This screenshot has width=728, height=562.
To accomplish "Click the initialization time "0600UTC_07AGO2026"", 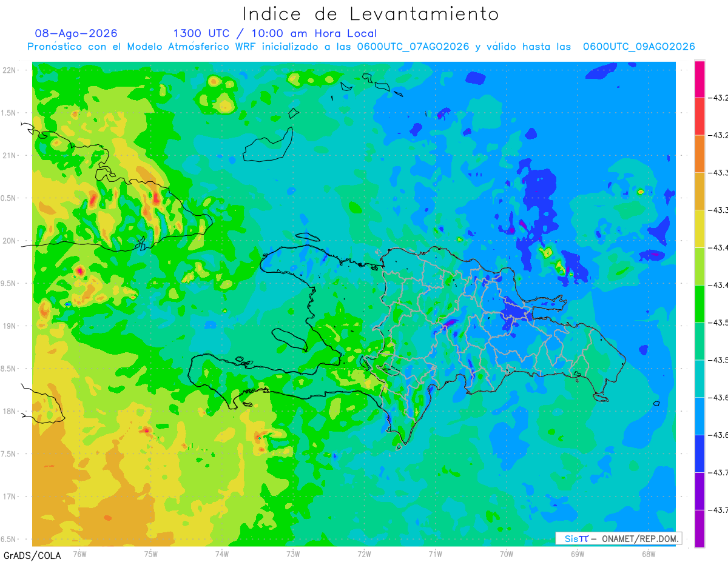I will tap(413, 47).
